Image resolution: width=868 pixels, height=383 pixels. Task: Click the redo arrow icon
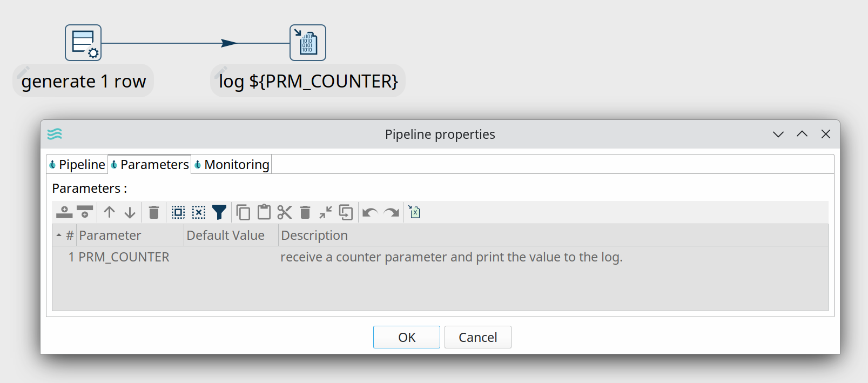pyautogui.click(x=391, y=212)
